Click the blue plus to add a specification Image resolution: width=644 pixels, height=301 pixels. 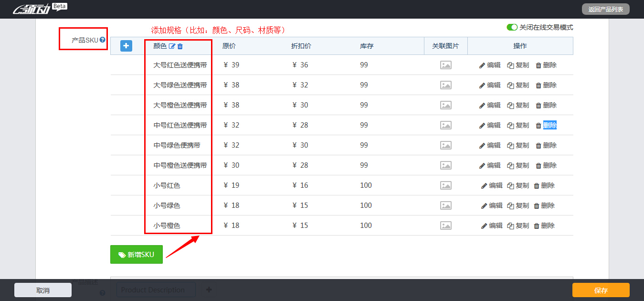[126, 45]
